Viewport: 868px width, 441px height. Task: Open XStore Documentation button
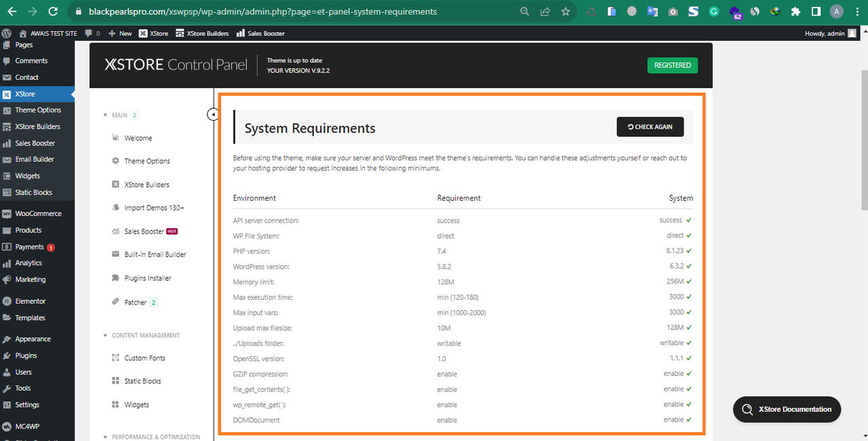pos(787,409)
